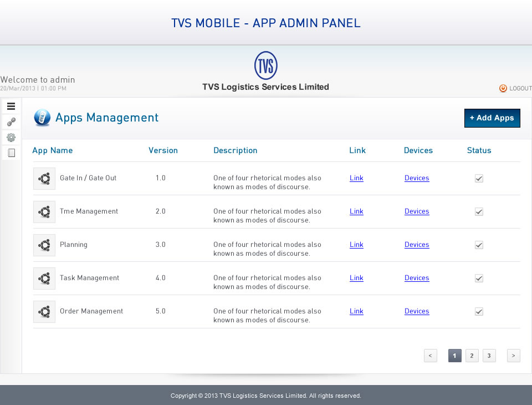The width and height of the screenshot is (532, 405).
Task: Click the LOGOUT link
Action: click(520, 88)
